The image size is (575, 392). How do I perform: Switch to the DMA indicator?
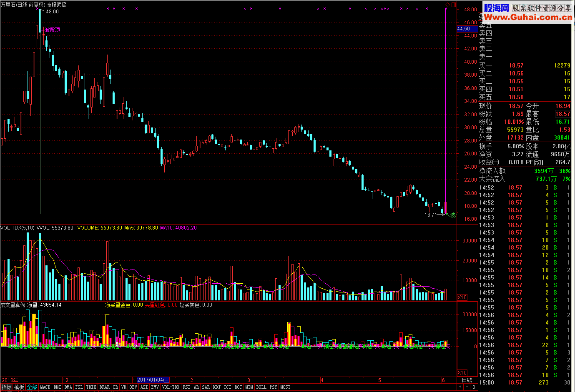click(x=68, y=387)
